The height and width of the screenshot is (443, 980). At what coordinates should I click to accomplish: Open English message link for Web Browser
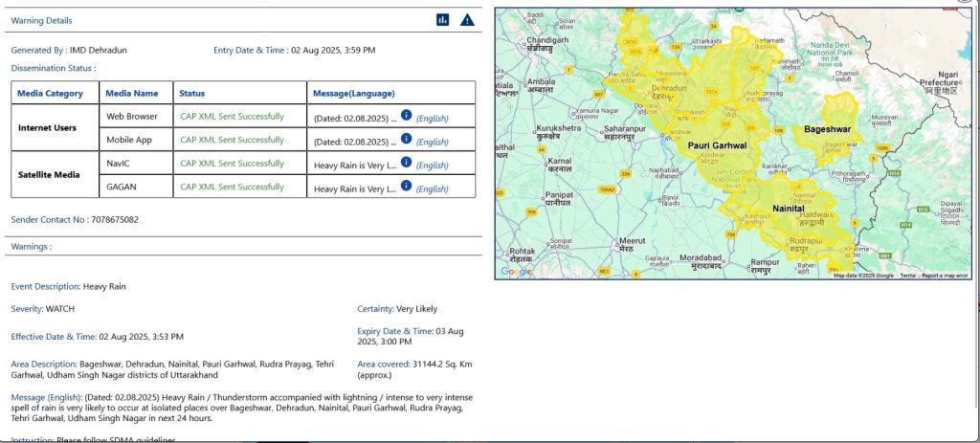433,118
